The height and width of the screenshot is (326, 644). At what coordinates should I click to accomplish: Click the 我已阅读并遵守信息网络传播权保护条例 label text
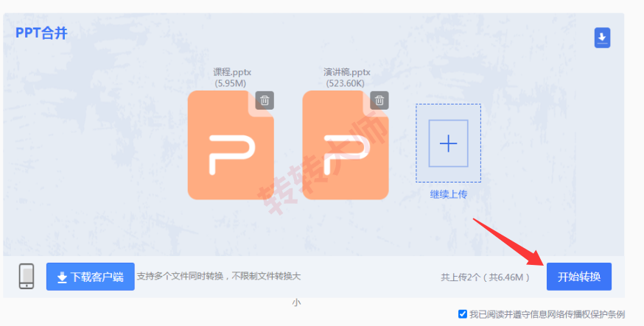pos(547,314)
